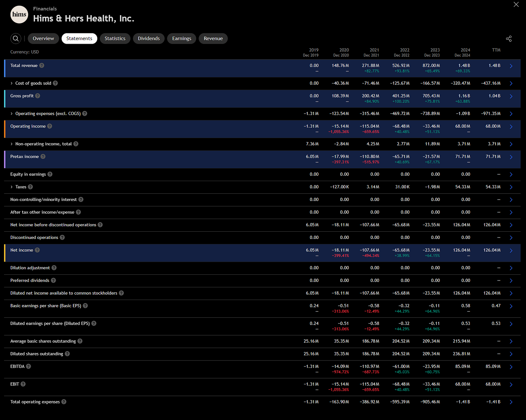Click the −1,055.36% change under Operating income
Image resolution: width=526 pixels, height=420 pixels.
[339, 132]
